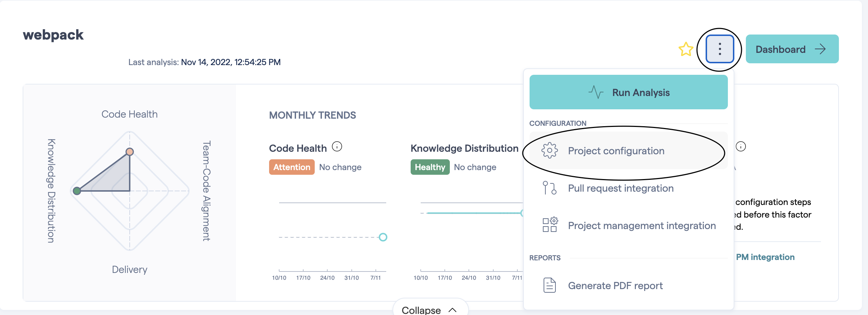The height and width of the screenshot is (315, 868).
Task: Click the info icon right of the menu
Action: 740,146
